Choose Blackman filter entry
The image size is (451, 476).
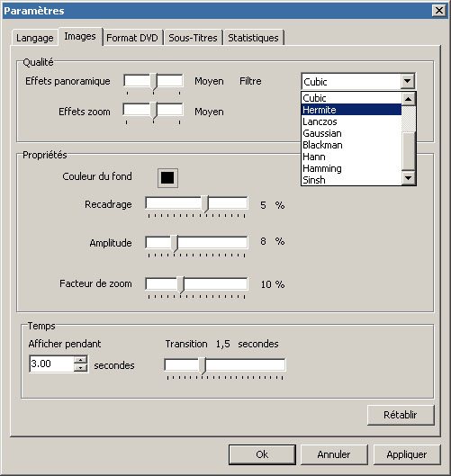[x=351, y=145]
